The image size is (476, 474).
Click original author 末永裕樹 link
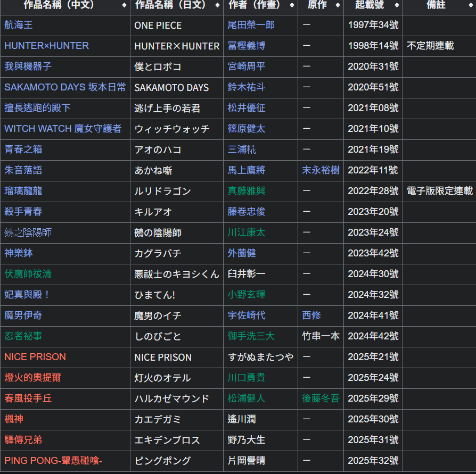[x=321, y=170]
